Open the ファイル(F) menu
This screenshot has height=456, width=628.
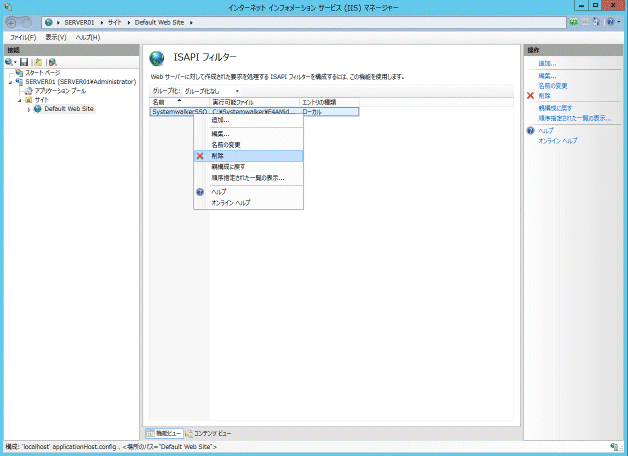23,37
